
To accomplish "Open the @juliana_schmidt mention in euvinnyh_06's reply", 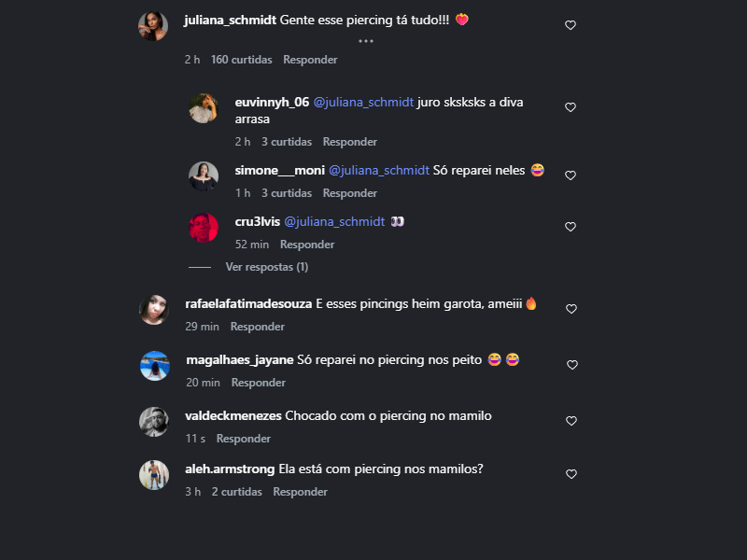I will click(x=363, y=103).
